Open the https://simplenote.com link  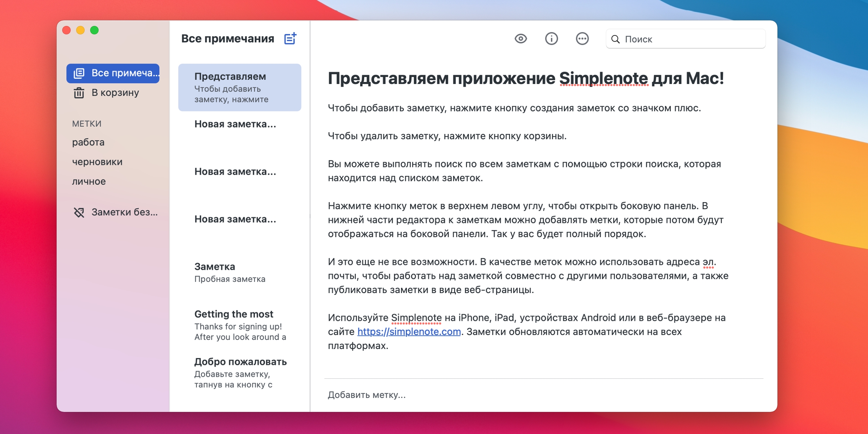(409, 332)
